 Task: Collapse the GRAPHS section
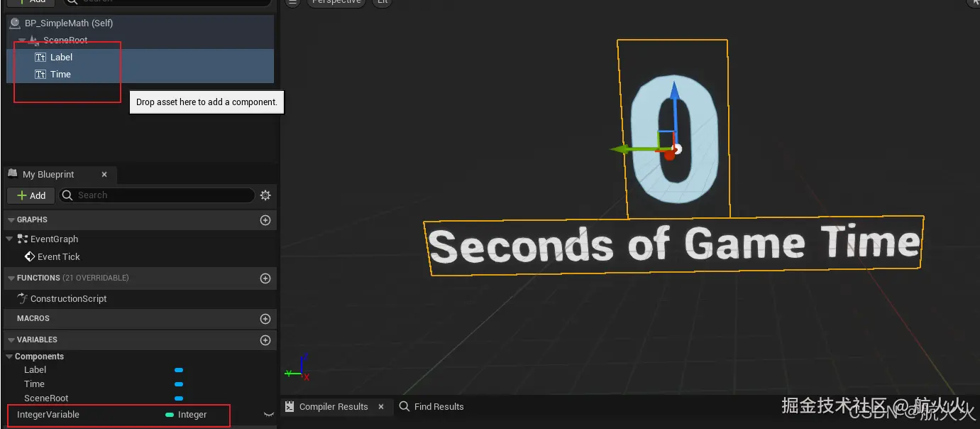[11, 220]
